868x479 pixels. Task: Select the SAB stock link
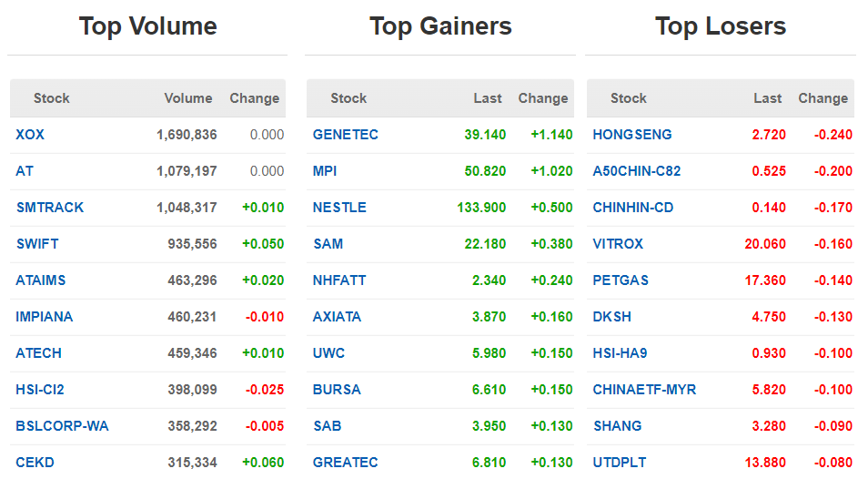click(328, 426)
